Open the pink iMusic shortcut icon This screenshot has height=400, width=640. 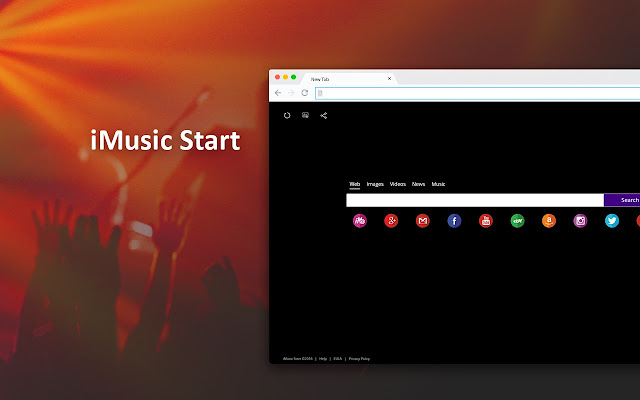click(x=360, y=221)
